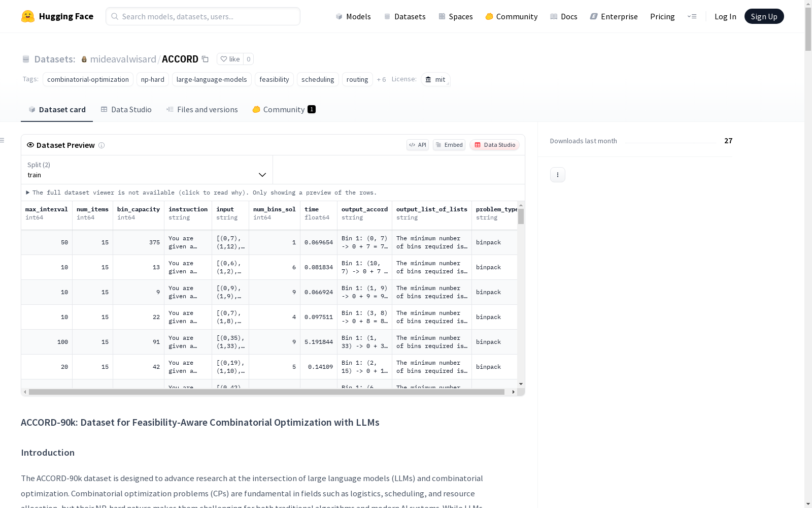Screen dimensions: 812x508
Task: Select the scheduling tag
Action: pos(318,79)
